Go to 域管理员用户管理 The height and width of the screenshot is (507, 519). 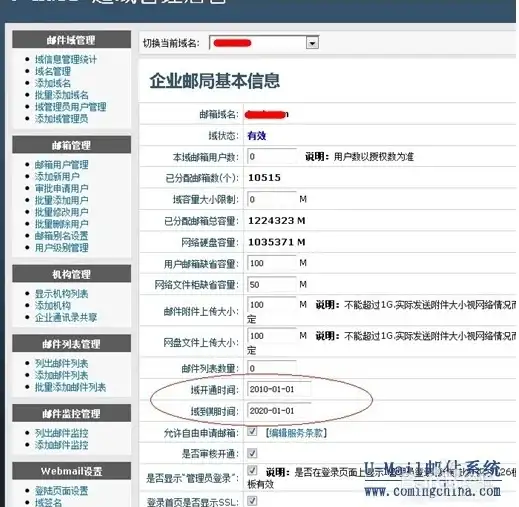coord(70,107)
